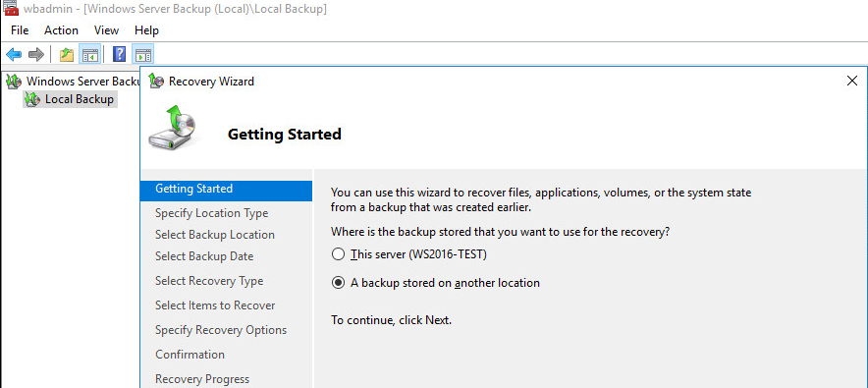This screenshot has height=388, width=868.
Task: Click the Confirmation wizard step
Action: click(x=190, y=355)
